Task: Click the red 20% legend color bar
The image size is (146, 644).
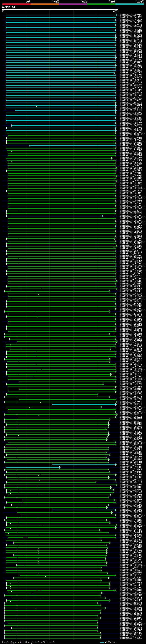Action: 16,4
